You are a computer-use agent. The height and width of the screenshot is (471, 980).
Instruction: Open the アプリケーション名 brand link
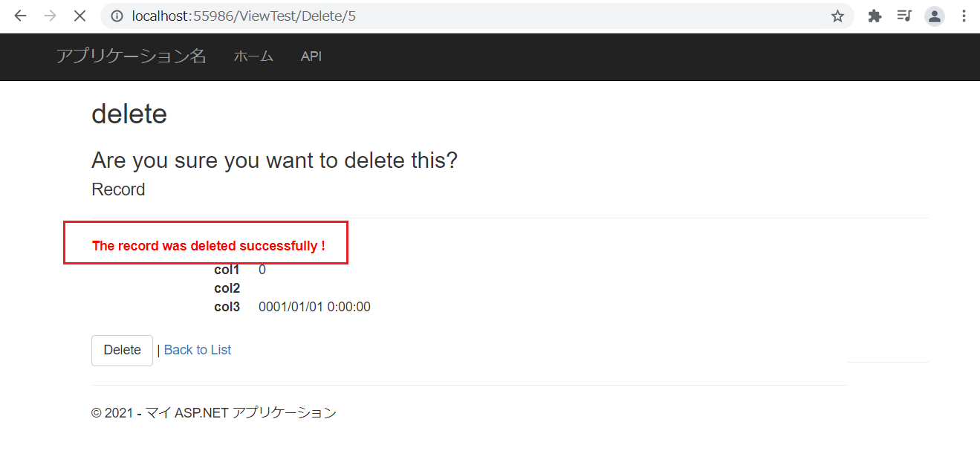131,56
